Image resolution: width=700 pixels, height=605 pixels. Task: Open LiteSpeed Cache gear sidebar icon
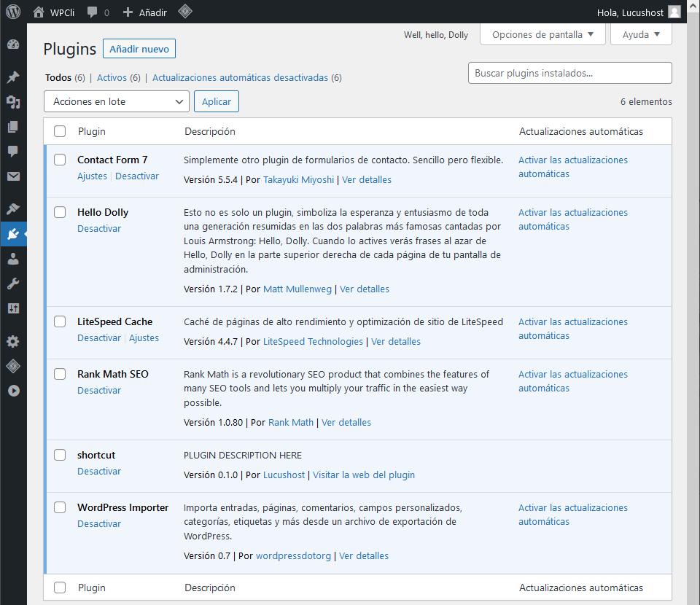(13, 341)
